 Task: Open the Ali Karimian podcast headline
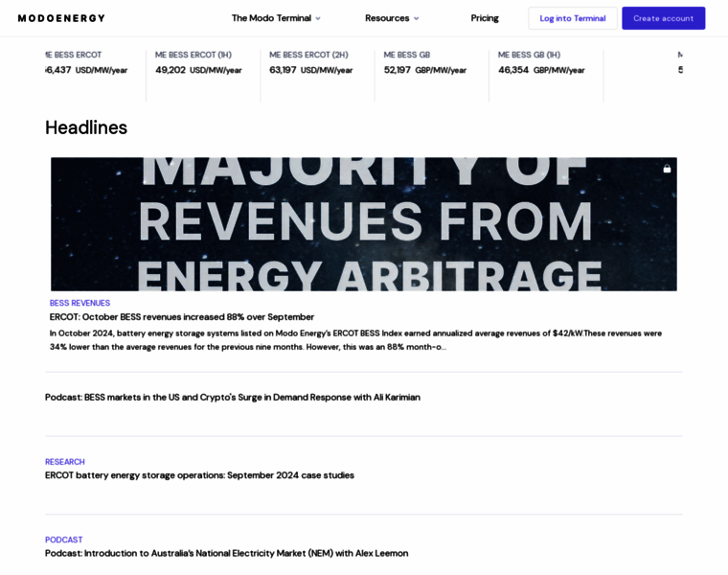(233, 397)
